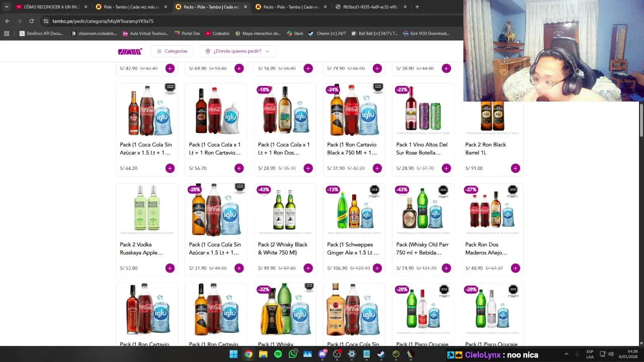Open Portal Dse bookmark

187,34
